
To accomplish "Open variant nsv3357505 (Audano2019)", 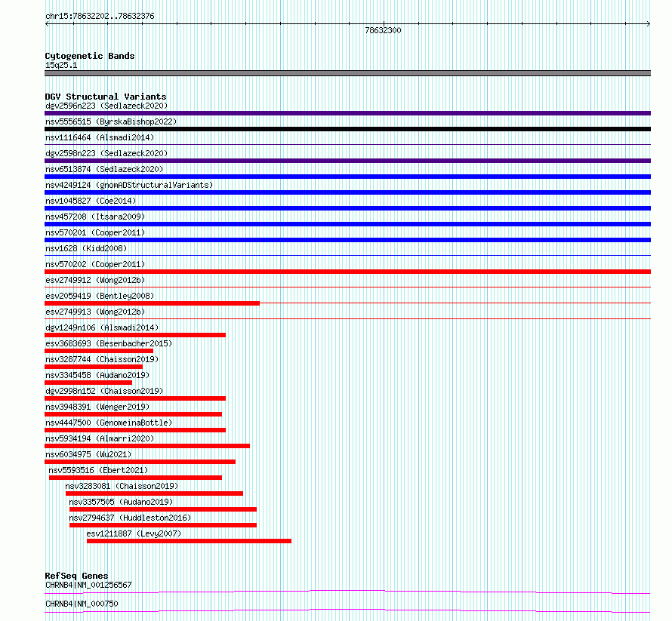I will (x=121, y=502).
